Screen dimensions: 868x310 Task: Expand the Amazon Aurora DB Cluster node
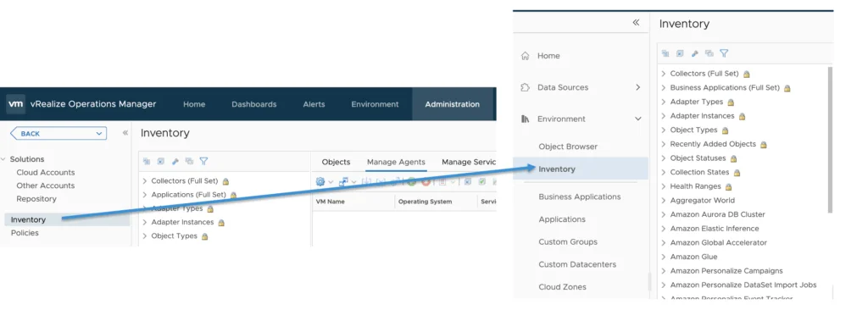tap(664, 215)
